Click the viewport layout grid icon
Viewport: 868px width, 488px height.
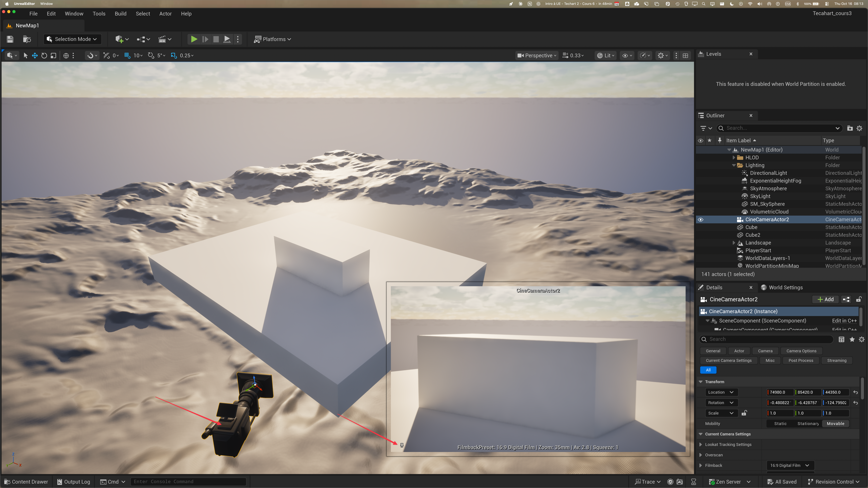685,56
